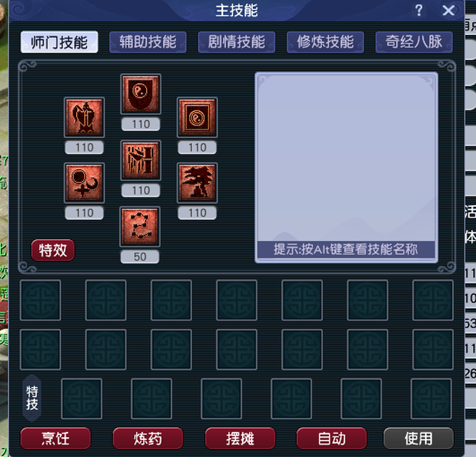476x457 pixels.
Task: Select the yin-yang scroll frame skill icon
Action: pos(197,117)
